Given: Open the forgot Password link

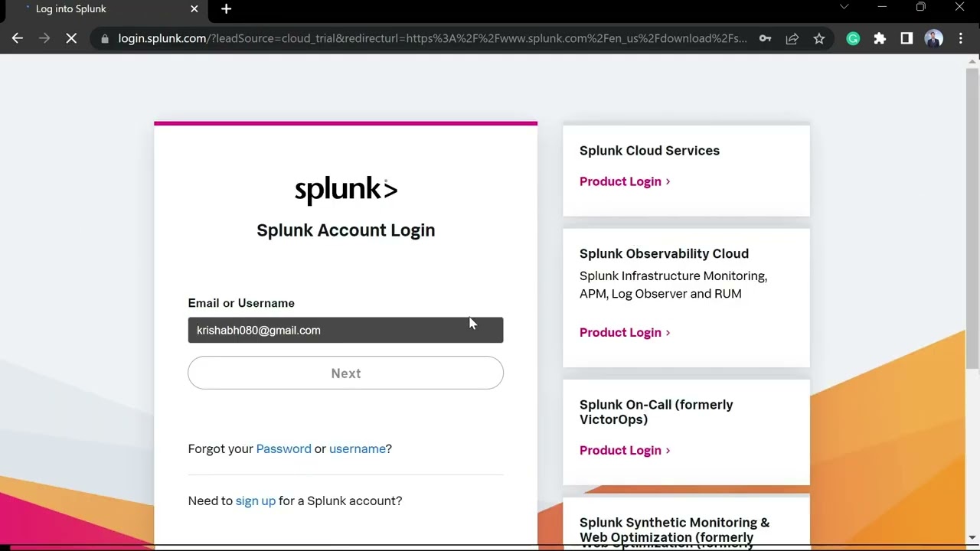Looking at the screenshot, I should point(283,448).
